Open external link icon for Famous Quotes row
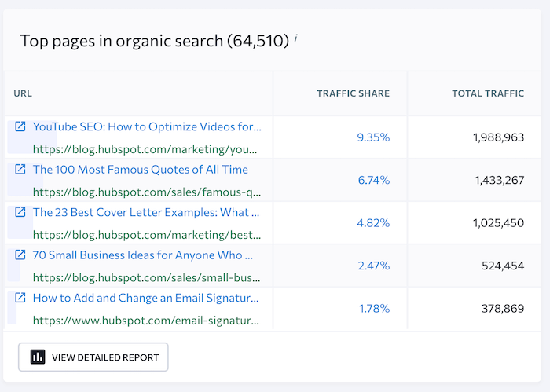 click(x=20, y=170)
